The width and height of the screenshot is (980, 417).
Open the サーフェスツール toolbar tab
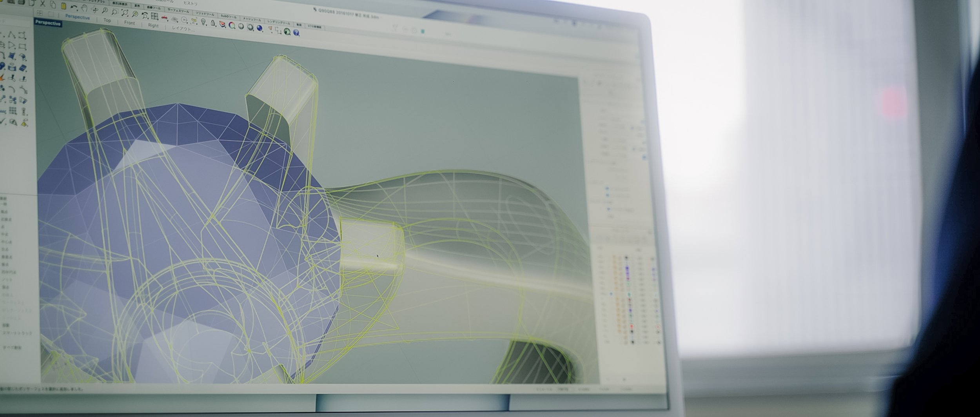[178, 11]
